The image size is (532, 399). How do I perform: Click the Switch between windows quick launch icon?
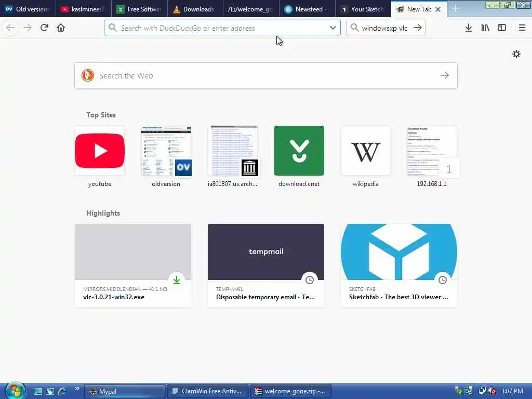[x=50, y=391]
